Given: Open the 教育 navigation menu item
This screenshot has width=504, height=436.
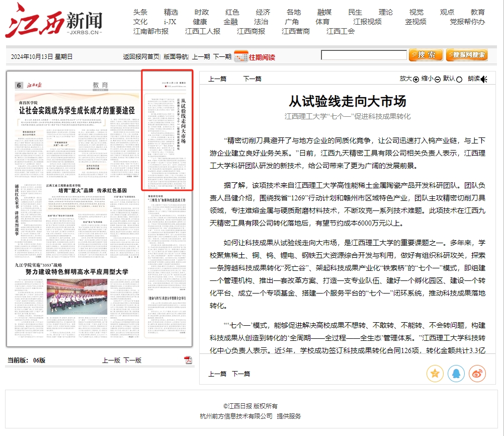Looking at the screenshot, I should pos(477,12).
